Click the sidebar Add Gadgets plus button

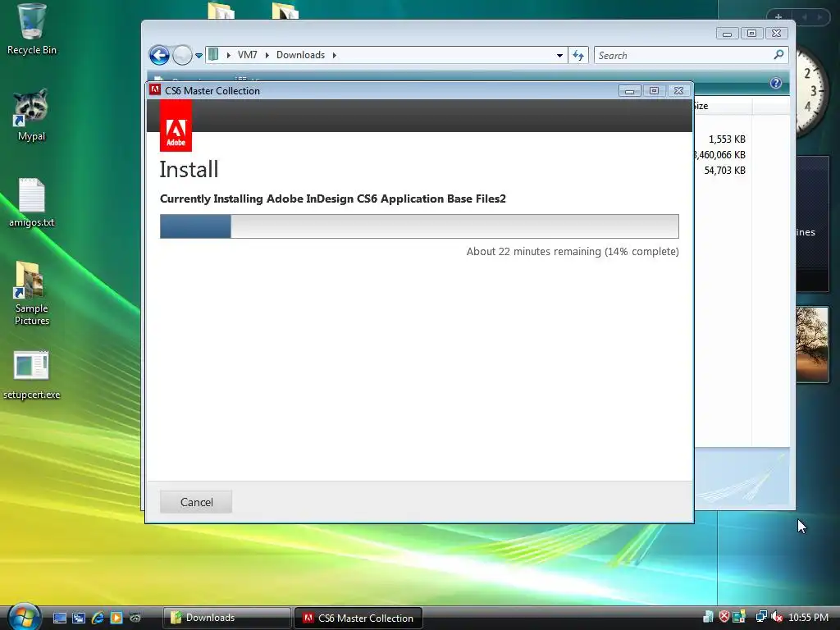778,16
